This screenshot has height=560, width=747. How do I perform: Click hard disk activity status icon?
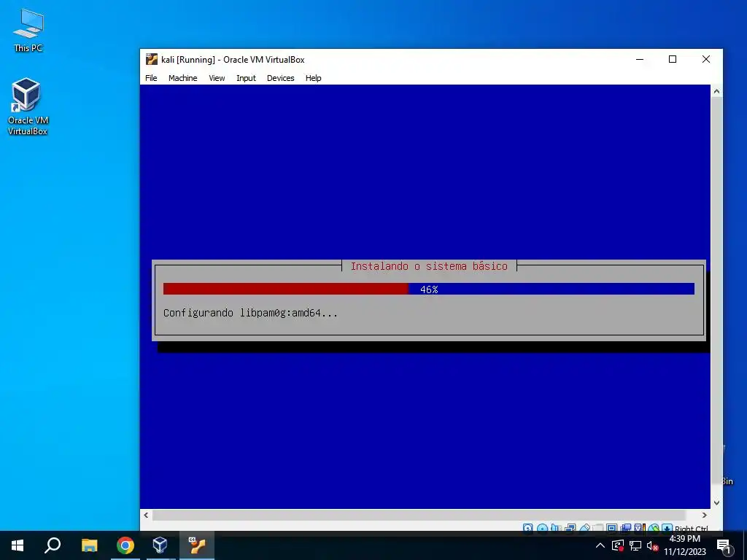[528, 528]
